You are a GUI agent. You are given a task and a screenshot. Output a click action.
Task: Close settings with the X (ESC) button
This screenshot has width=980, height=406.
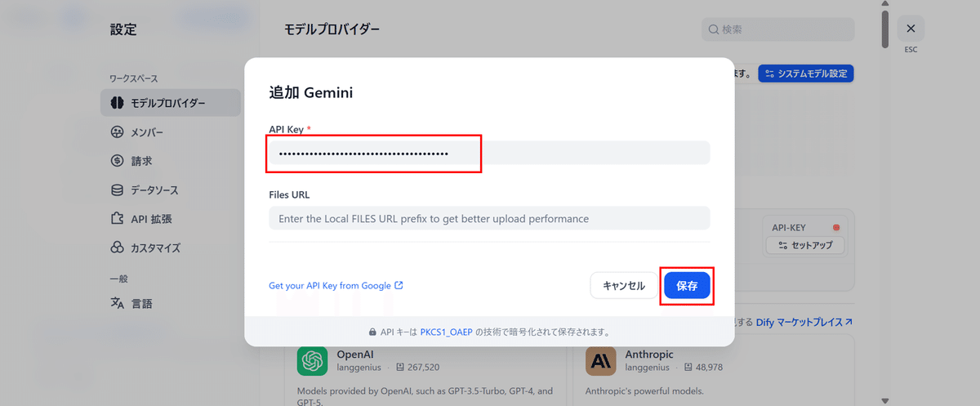pyautogui.click(x=911, y=29)
